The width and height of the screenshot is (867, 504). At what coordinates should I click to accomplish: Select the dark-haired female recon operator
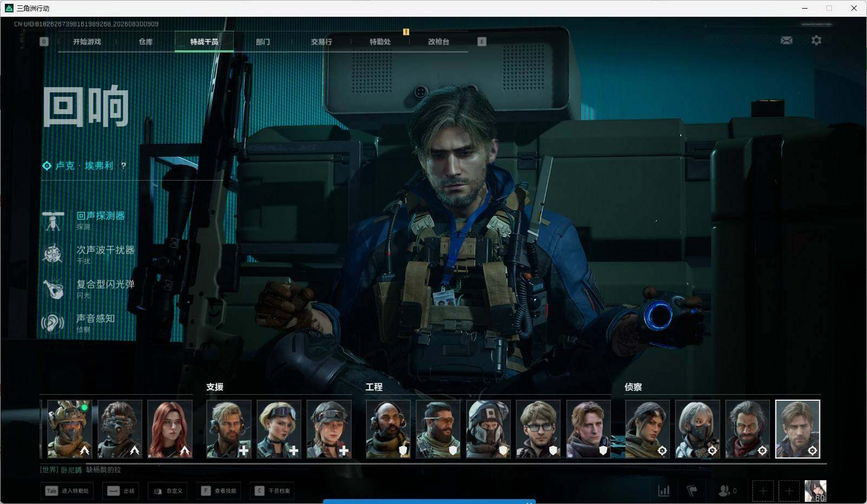point(647,429)
